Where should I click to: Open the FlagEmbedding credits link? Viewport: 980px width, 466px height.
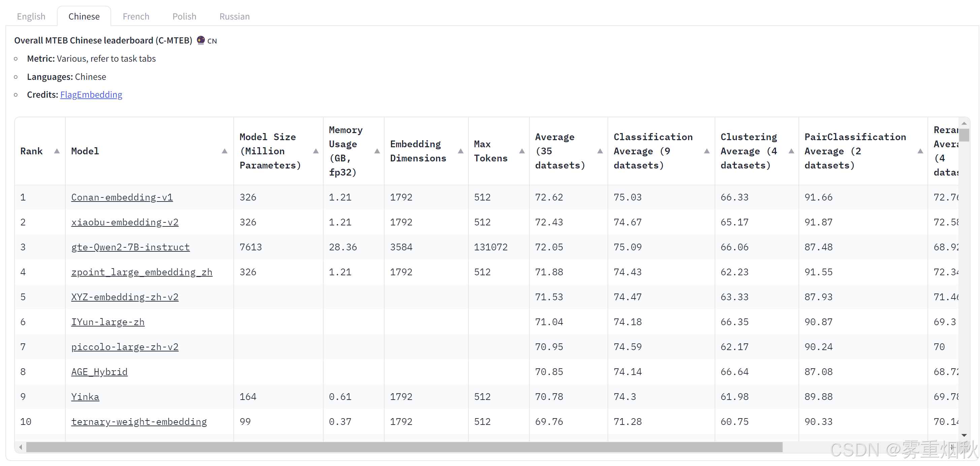(x=91, y=94)
